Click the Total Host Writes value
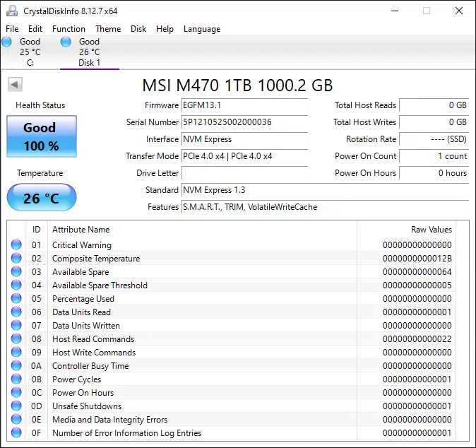 coord(434,122)
